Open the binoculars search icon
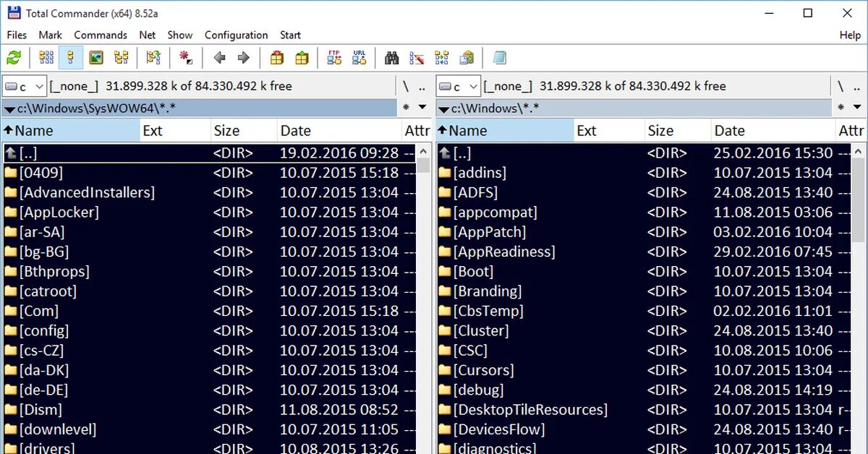This screenshot has height=454, width=868. coord(392,58)
